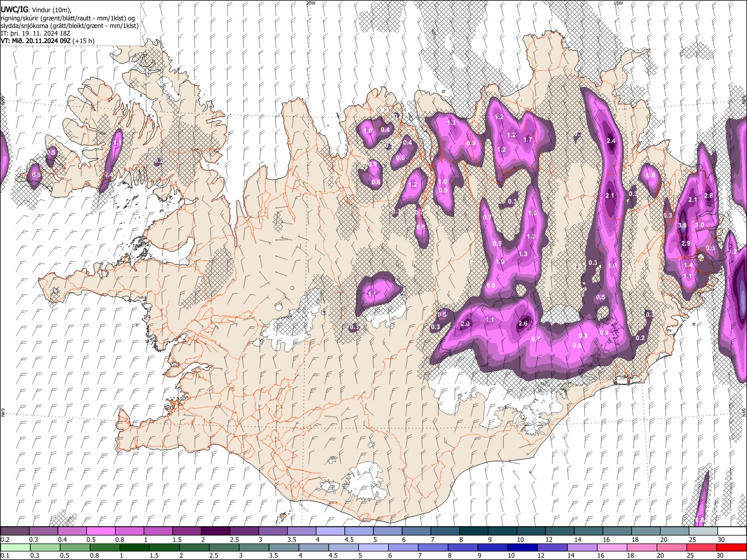Click the 1.7 snowfall value on the map
Screen dimensions: 747x560
click(528, 139)
